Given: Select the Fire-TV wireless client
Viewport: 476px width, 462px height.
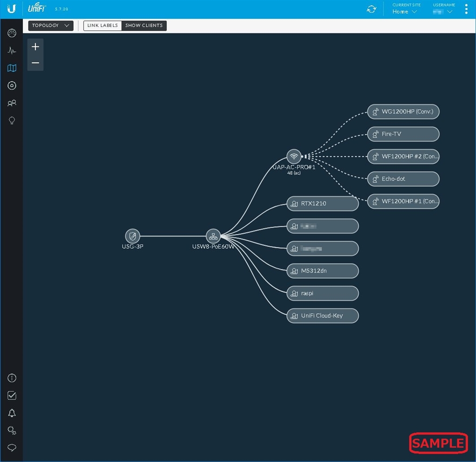Looking at the screenshot, I should point(403,134).
